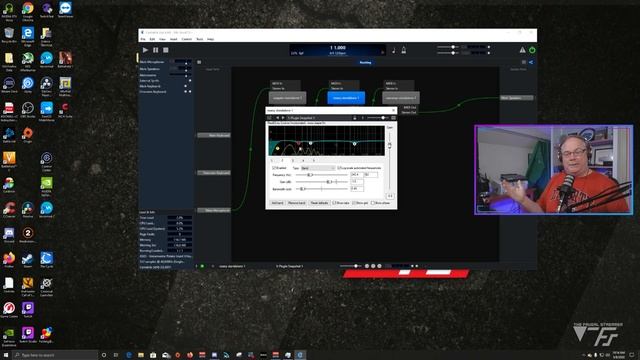Click the blue share icon right of Routing

click(x=531, y=62)
